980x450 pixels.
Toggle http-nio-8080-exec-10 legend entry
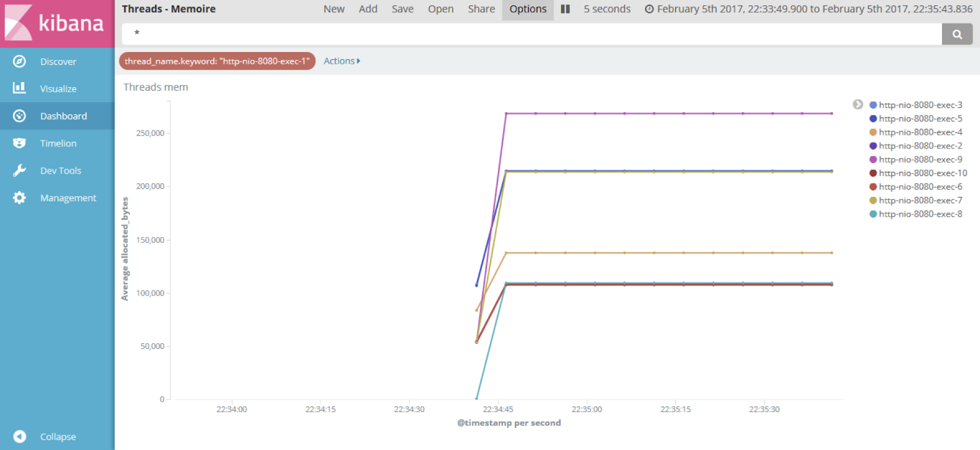coord(922,173)
